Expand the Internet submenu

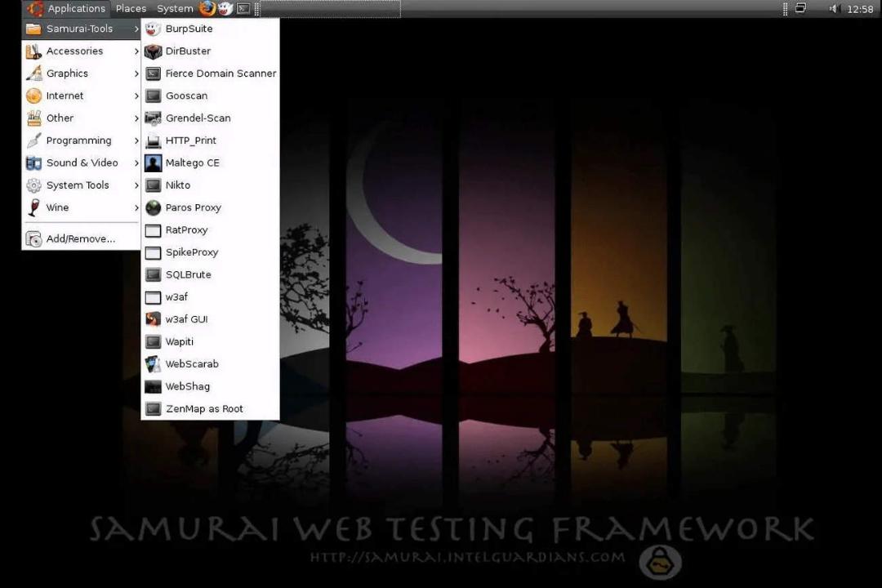(x=82, y=96)
